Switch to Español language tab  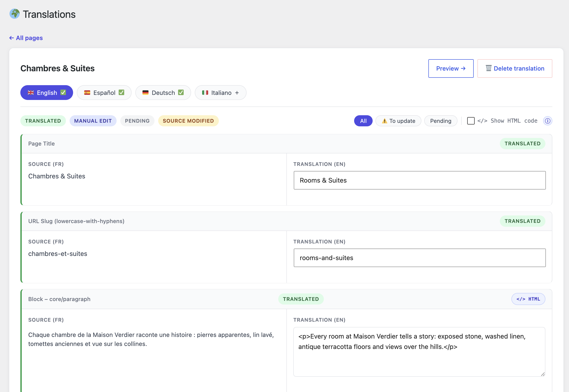(x=104, y=93)
